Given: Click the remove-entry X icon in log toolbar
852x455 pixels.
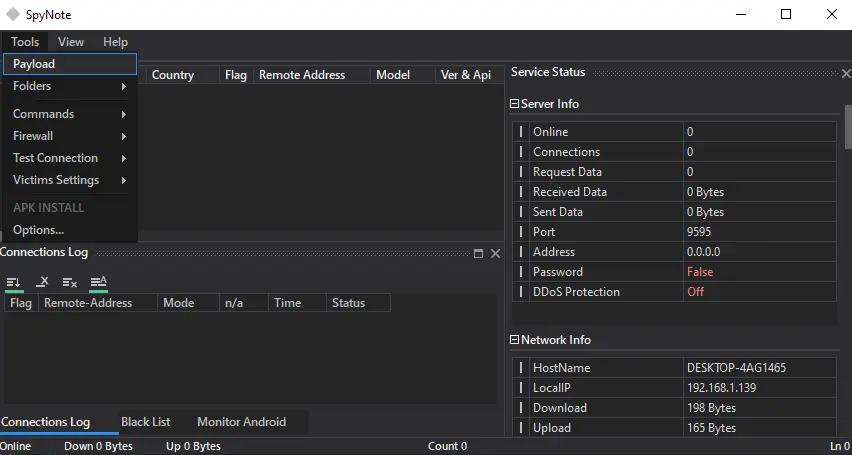Looking at the screenshot, I should point(42,282).
